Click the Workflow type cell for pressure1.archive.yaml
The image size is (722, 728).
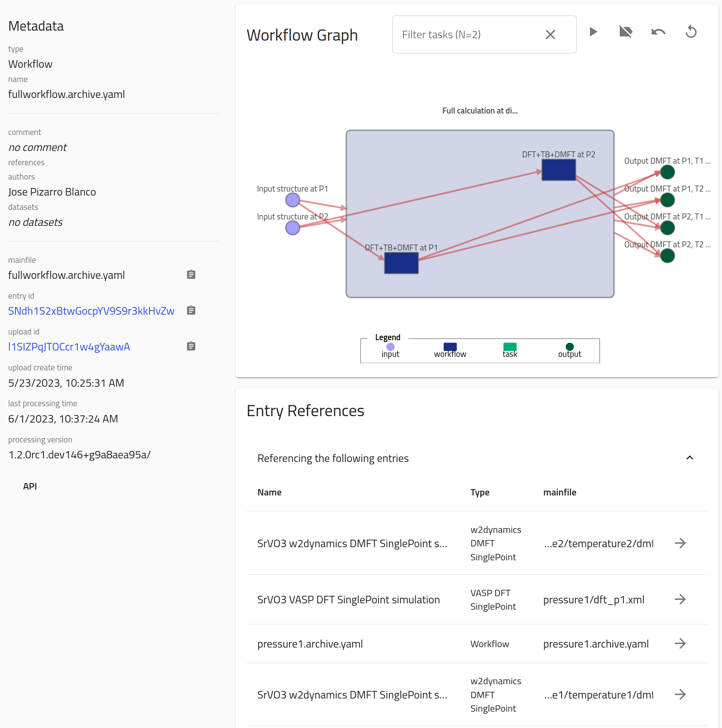tap(490, 644)
